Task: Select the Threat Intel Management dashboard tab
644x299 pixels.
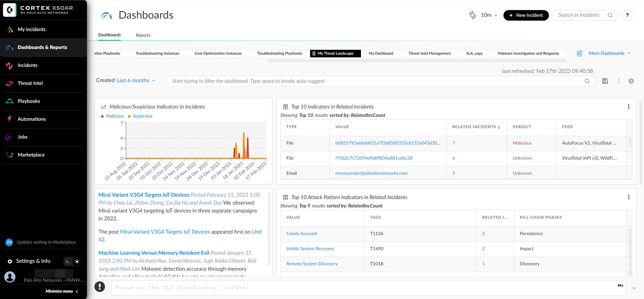Action: [x=429, y=53]
